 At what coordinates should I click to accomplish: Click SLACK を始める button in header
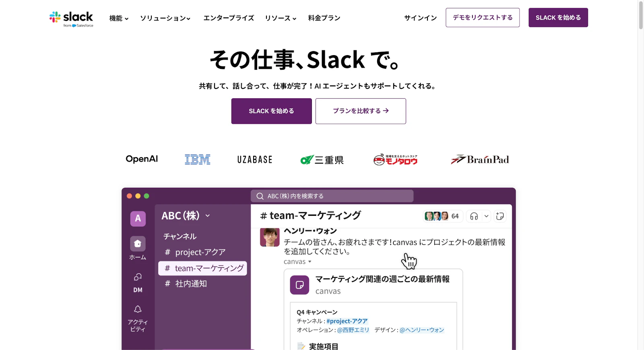point(558,18)
